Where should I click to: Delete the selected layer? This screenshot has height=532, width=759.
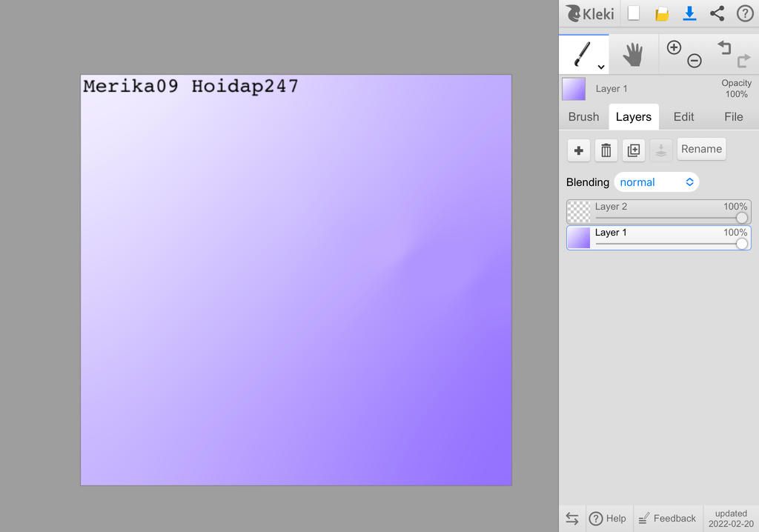click(x=606, y=150)
